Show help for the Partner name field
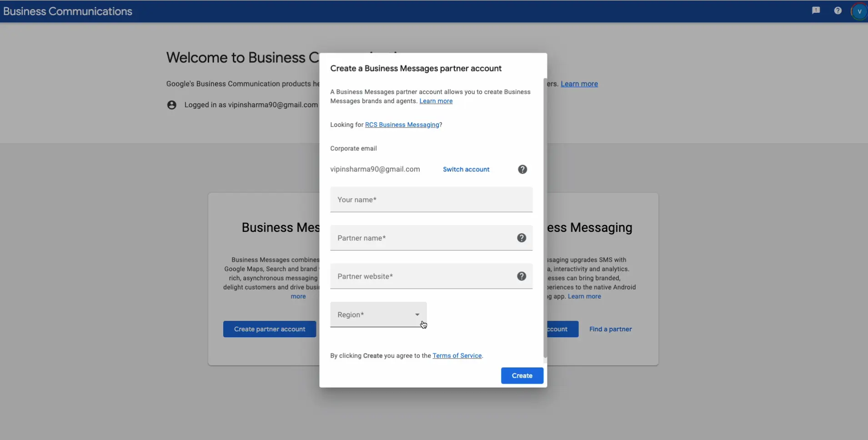This screenshot has height=440, width=868. pos(522,238)
